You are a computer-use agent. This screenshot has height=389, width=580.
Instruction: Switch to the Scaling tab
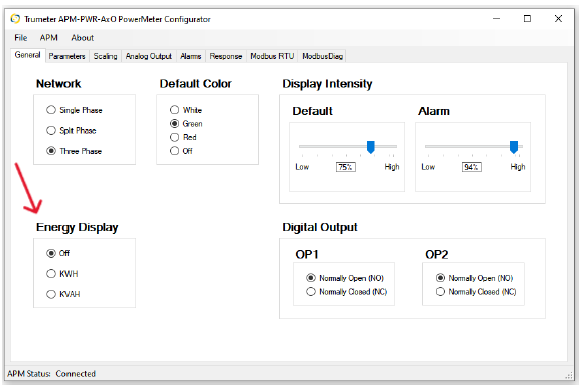(x=105, y=56)
